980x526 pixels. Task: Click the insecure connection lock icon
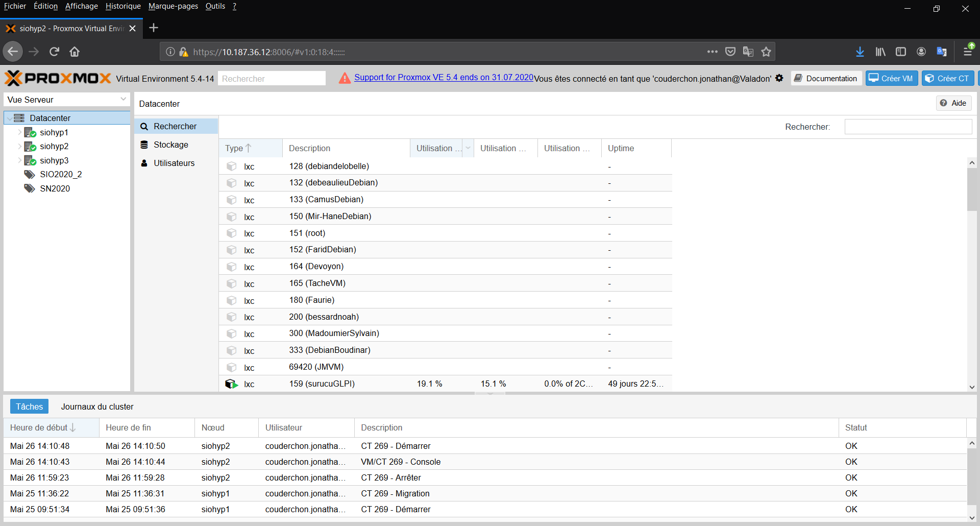point(183,52)
